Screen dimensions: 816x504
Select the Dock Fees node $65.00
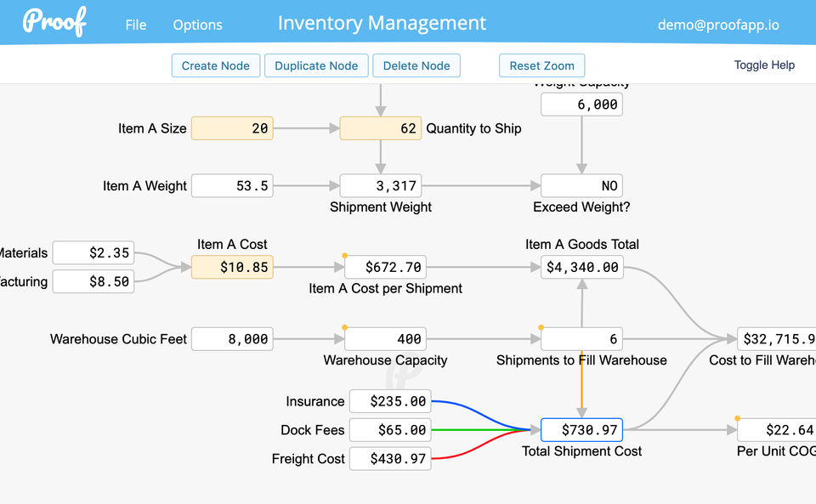(x=390, y=429)
